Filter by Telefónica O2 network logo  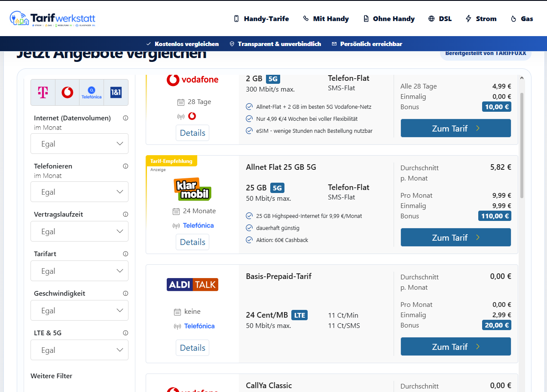tap(92, 92)
